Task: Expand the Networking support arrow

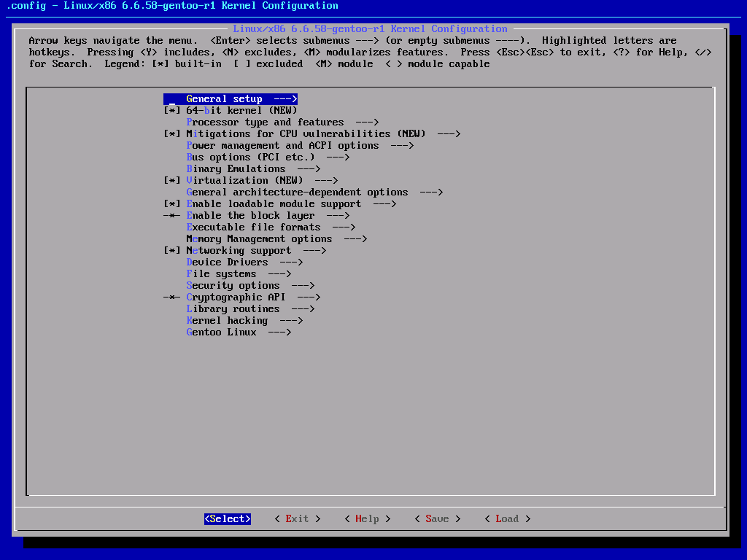Action: (314, 251)
